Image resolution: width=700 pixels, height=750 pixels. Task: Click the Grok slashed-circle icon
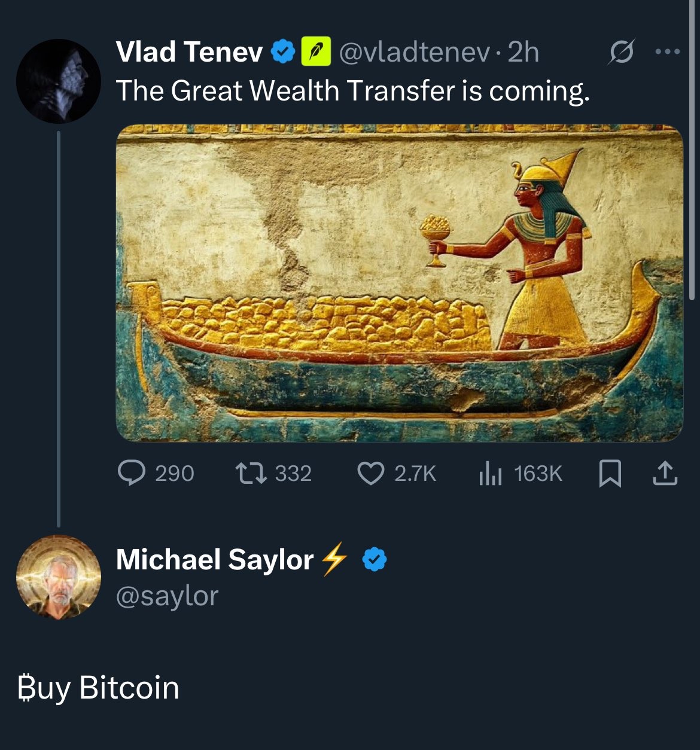[621, 52]
